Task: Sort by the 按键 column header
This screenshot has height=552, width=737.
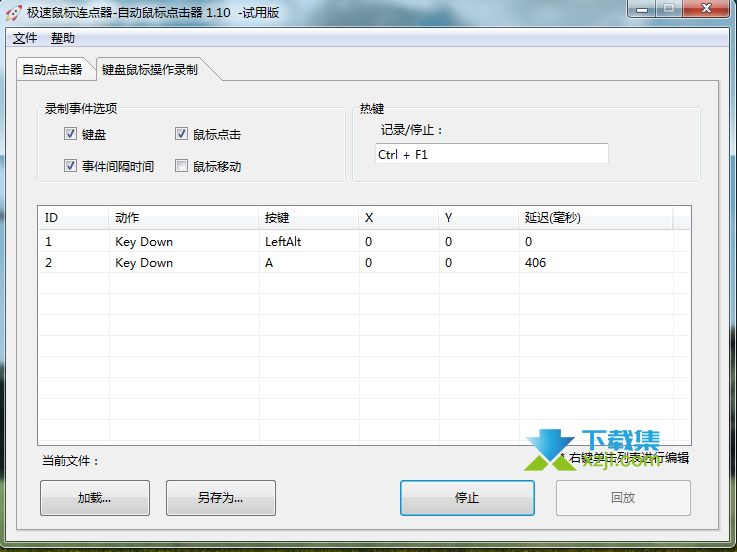Action: [x=309, y=218]
